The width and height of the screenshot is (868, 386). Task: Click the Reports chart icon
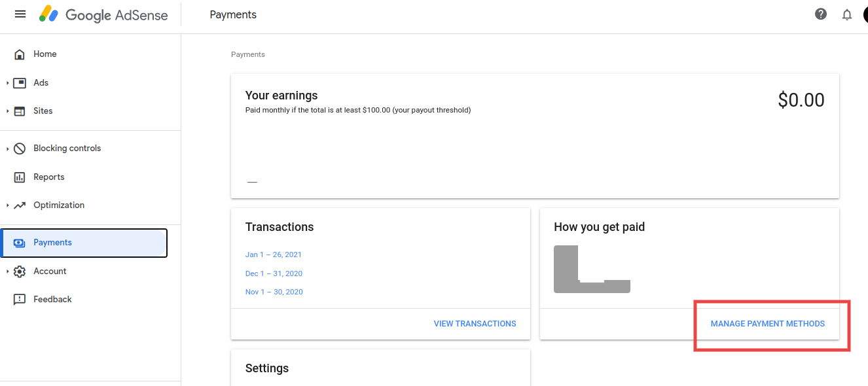20,177
